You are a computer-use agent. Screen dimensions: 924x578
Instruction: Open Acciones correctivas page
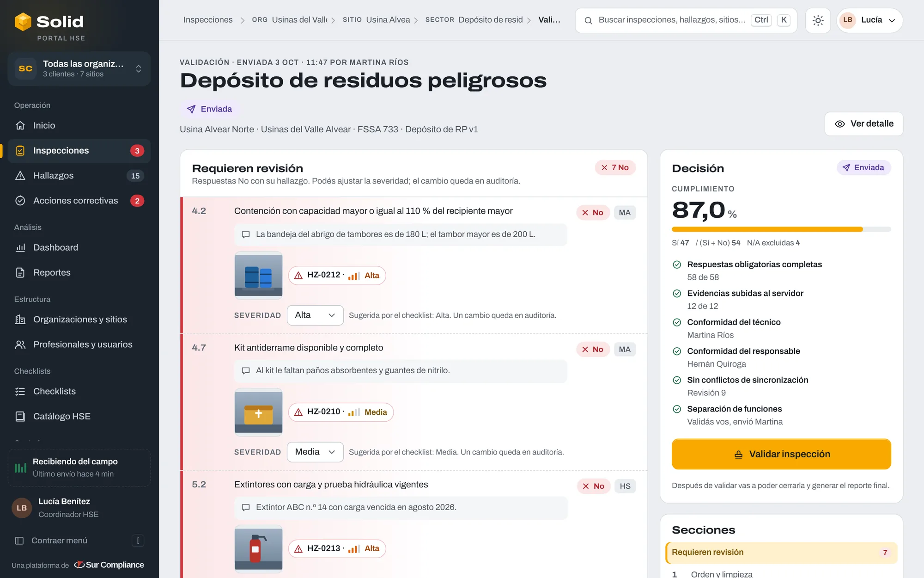pyautogui.click(x=79, y=201)
